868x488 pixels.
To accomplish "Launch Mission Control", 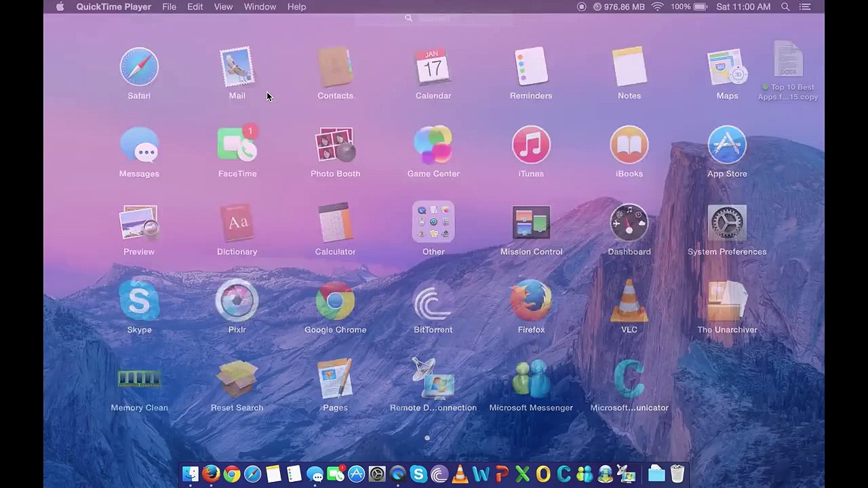I will 531,223.
